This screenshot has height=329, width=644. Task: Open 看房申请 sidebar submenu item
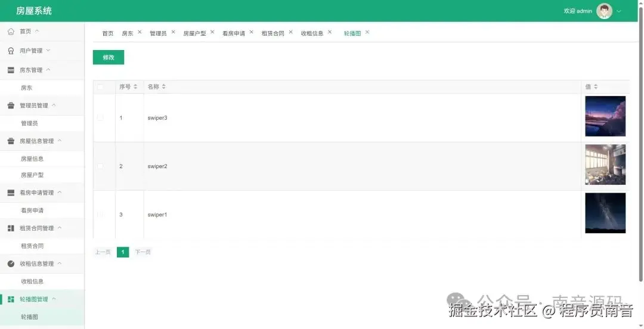[x=42, y=210]
